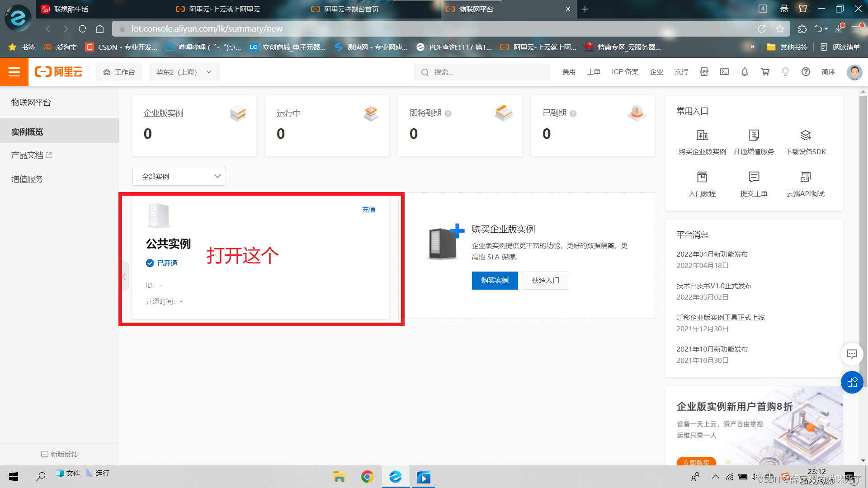The image size is (868, 488).
Task: Open the shopping cart
Action: pos(765,72)
